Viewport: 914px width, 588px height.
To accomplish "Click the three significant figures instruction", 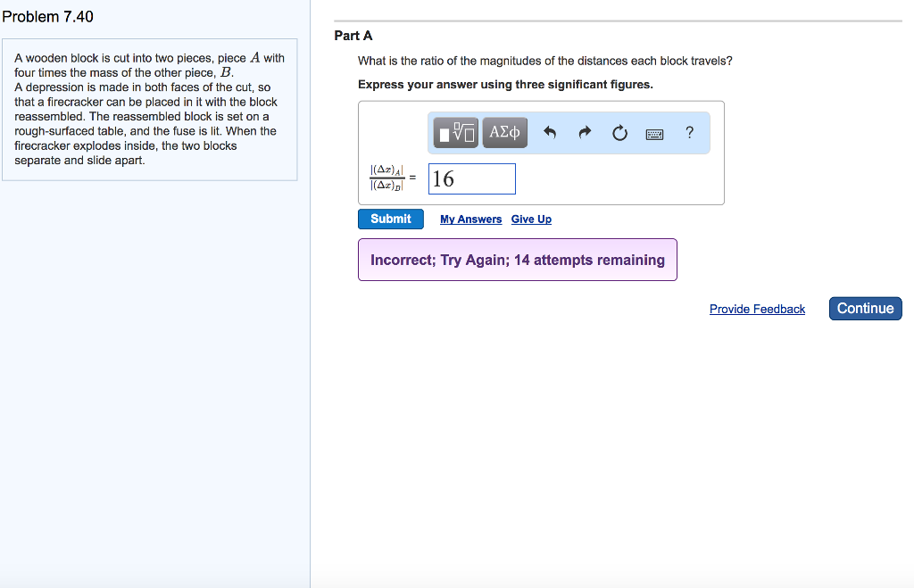I will (x=505, y=85).
